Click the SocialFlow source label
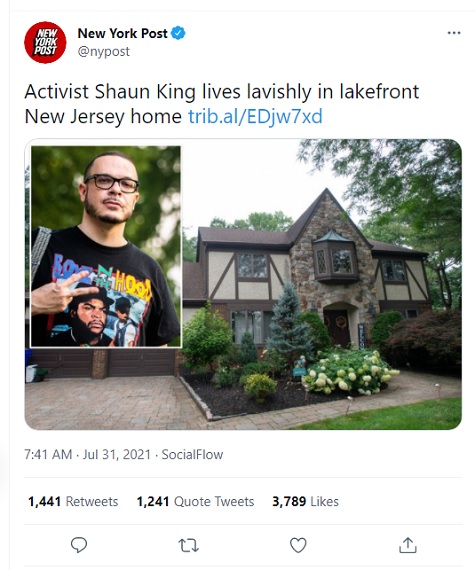Viewport: 475px width, 570px height. click(x=192, y=454)
